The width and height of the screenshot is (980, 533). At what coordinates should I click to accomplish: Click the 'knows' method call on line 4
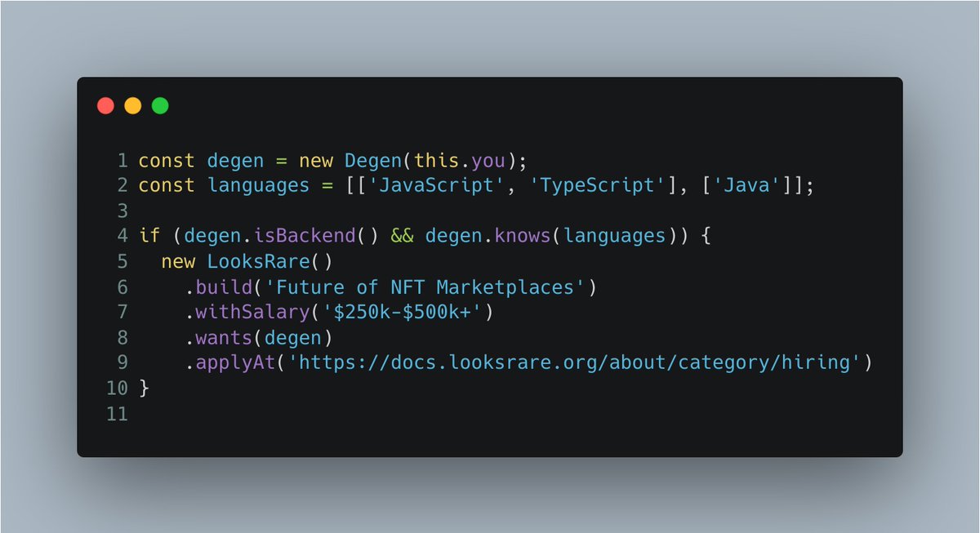523,236
